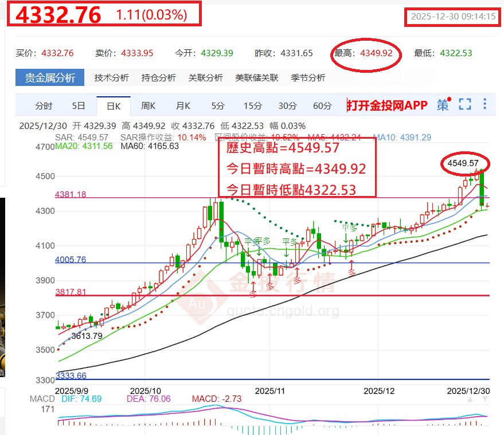Click the SAR: 4549.57 indicator label
This screenshot has height=435, width=504.
click(x=81, y=138)
